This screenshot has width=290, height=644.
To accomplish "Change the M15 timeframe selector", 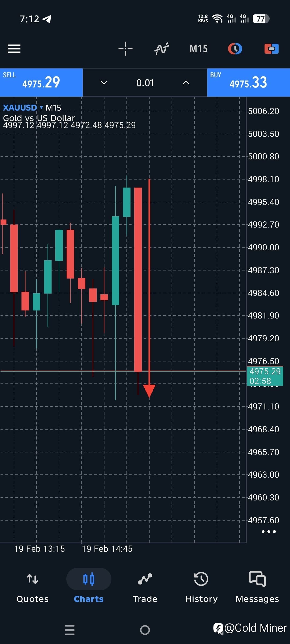I will click(199, 49).
